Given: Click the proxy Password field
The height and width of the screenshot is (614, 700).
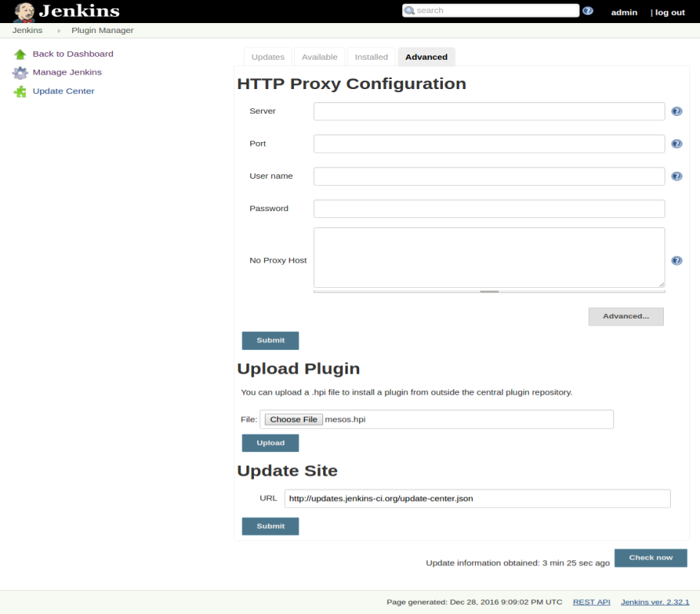Looking at the screenshot, I should tap(489, 209).
